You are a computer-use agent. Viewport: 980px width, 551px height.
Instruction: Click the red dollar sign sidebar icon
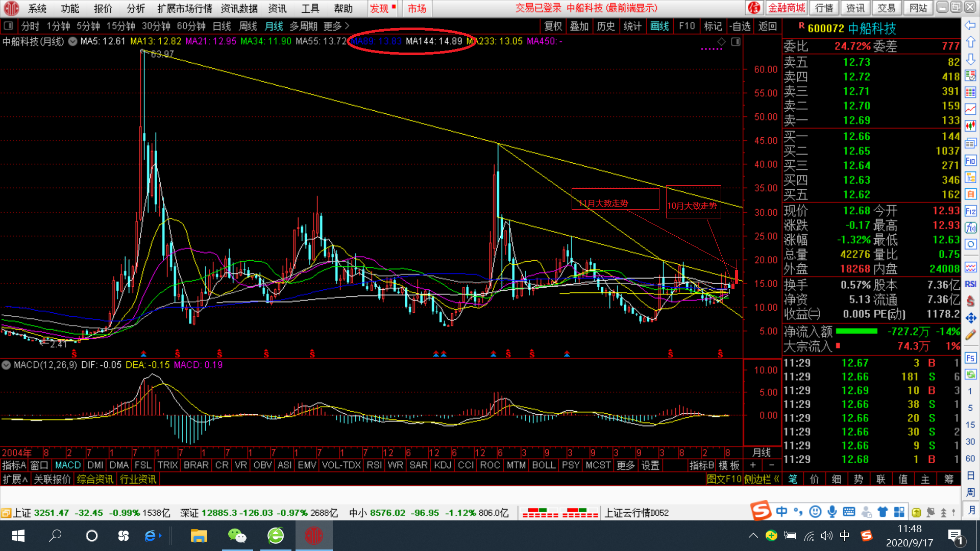[x=970, y=301]
